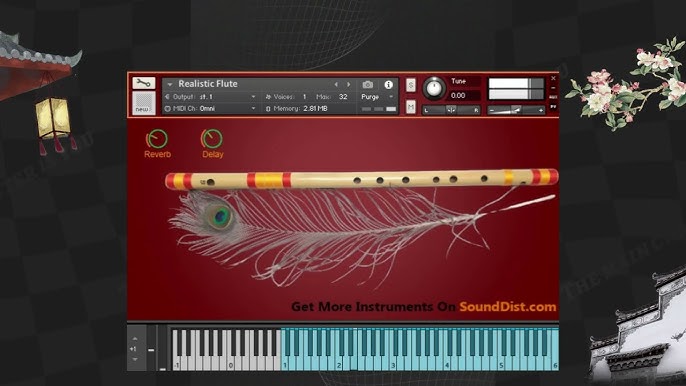Go to the previous instrument arrow
Image resolution: width=686 pixels, height=386 pixels.
pyautogui.click(x=336, y=84)
